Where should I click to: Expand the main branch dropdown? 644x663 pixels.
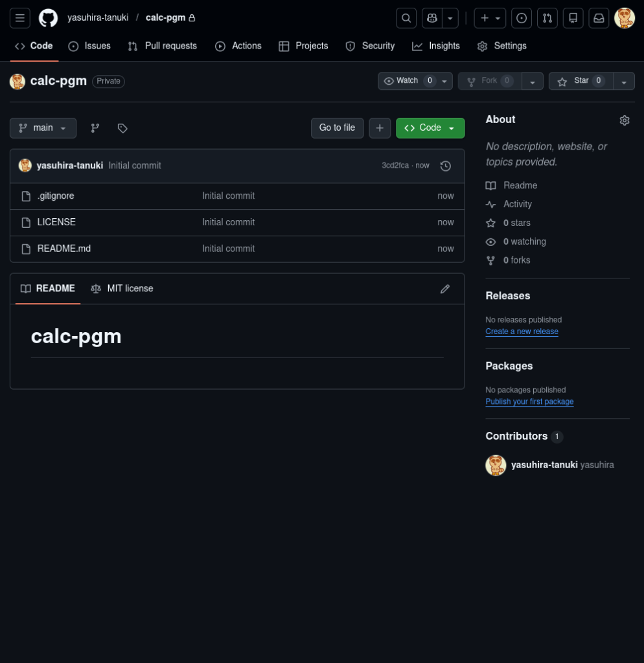(43, 128)
